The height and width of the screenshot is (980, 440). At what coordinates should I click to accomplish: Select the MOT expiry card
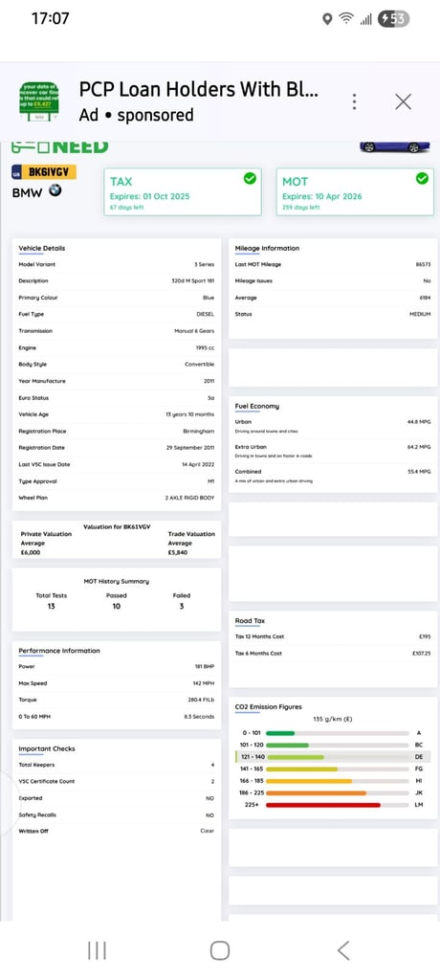355,191
